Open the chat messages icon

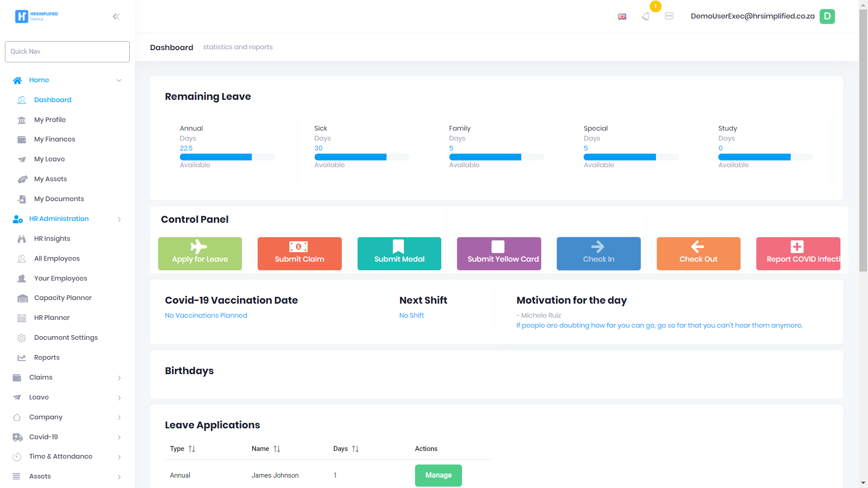coord(669,16)
